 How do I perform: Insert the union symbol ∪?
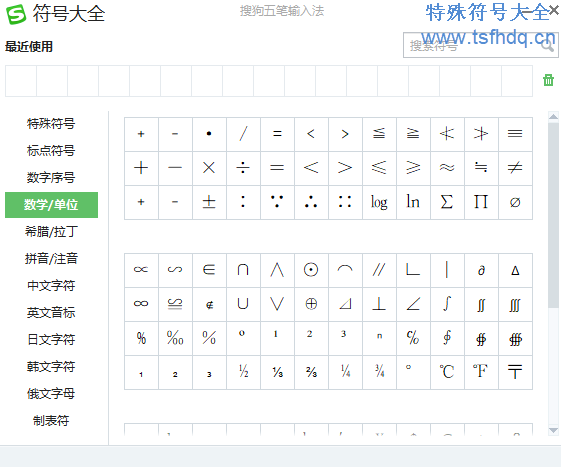click(243, 304)
